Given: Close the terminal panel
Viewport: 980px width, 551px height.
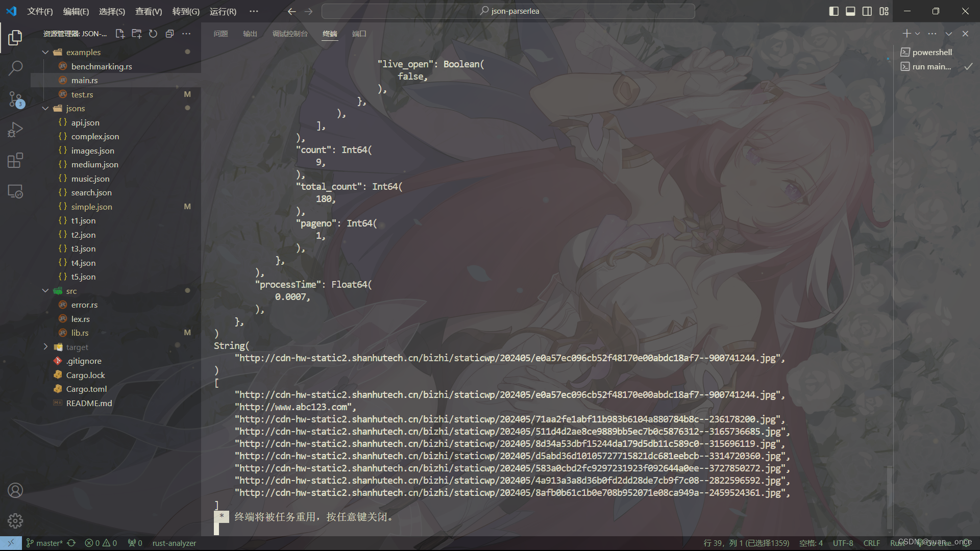Looking at the screenshot, I should [965, 34].
